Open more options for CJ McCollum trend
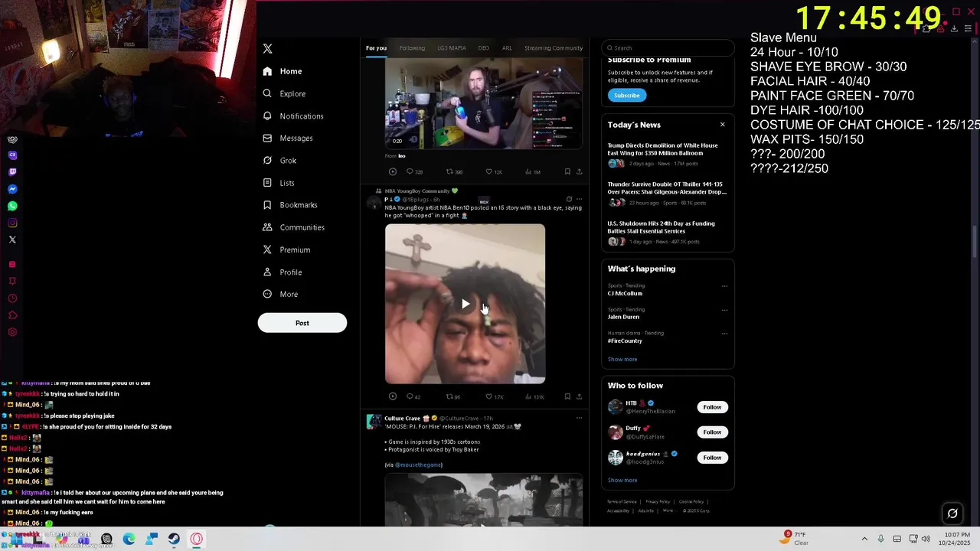 click(724, 286)
